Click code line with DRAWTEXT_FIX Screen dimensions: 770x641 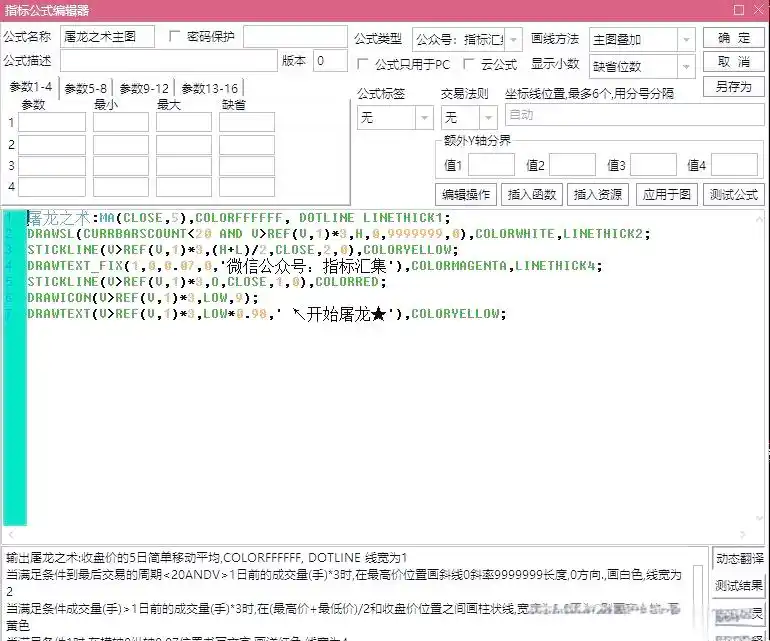tap(315, 266)
